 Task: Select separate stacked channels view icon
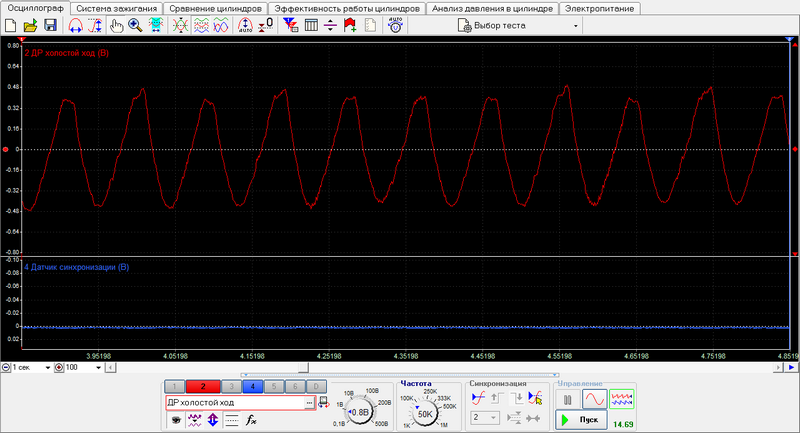(x=201, y=25)
